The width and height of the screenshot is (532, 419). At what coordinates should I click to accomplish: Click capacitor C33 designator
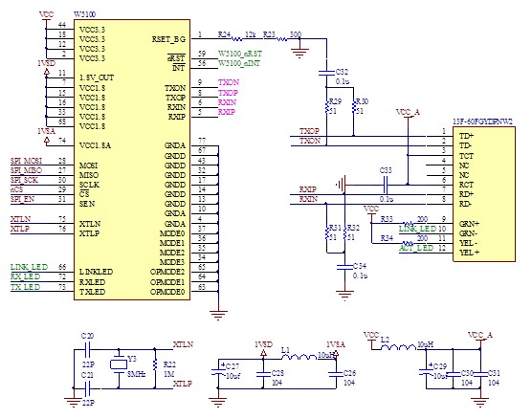(386, 170)
